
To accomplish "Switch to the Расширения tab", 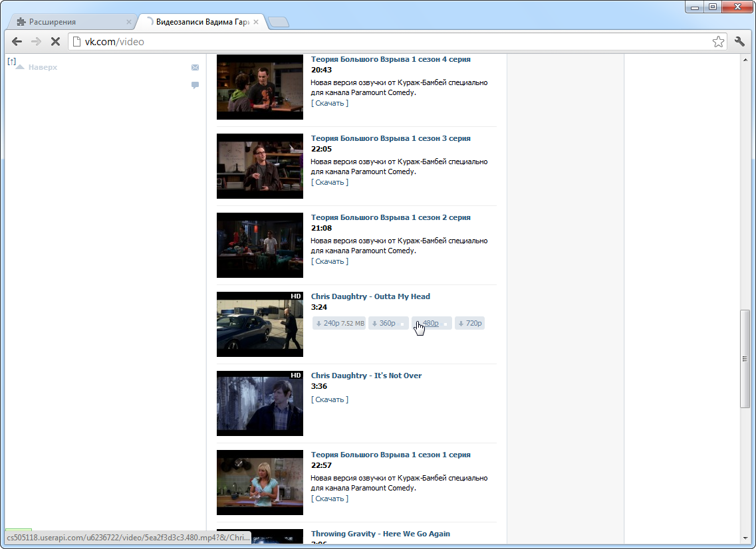I will (x=72, y=22).
